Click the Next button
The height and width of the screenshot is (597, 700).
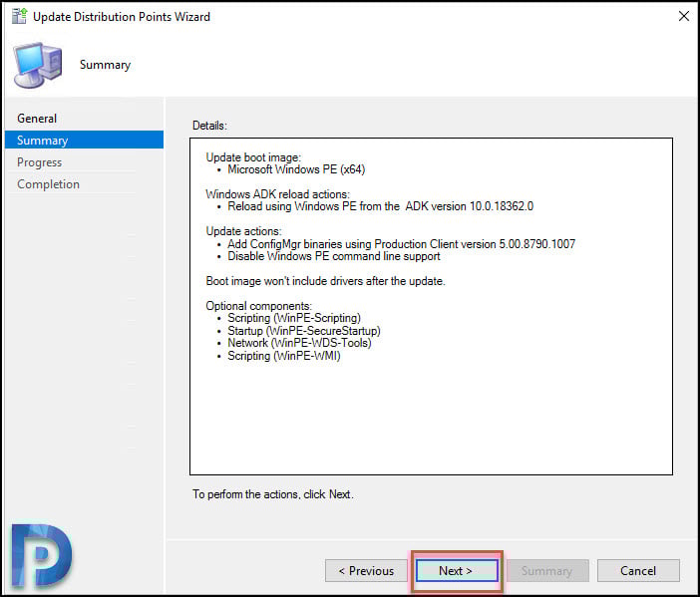point(457,571)
